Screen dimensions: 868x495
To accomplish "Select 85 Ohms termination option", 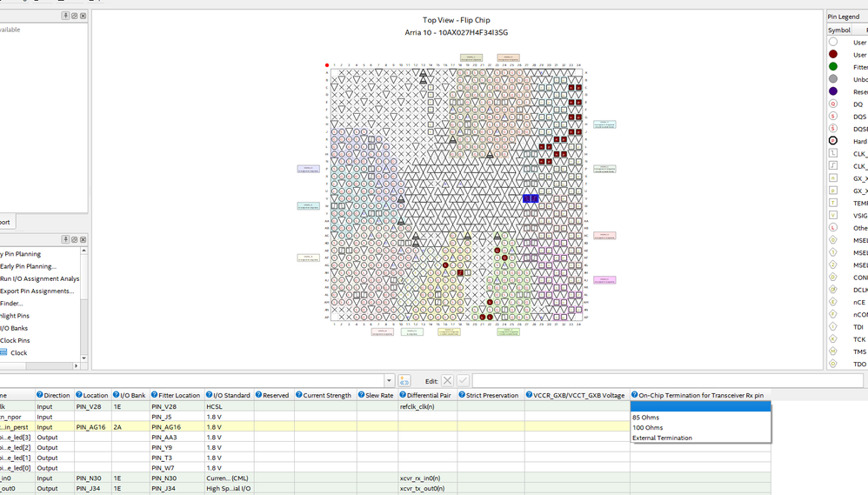I will tap(645, 418).
